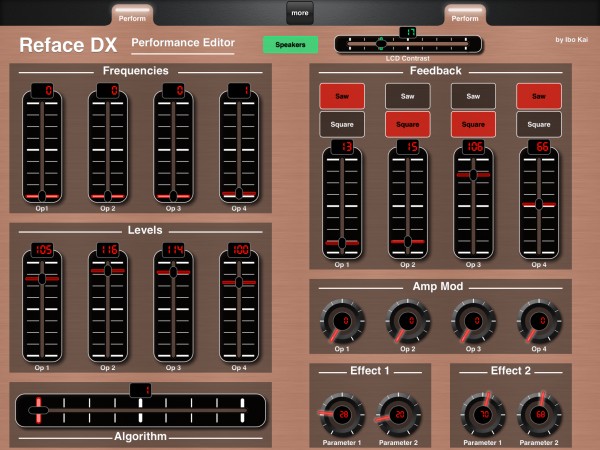Click the Frequencies Op 4 value display
Viewport: 600px width, 450px height.
[239, 91]
